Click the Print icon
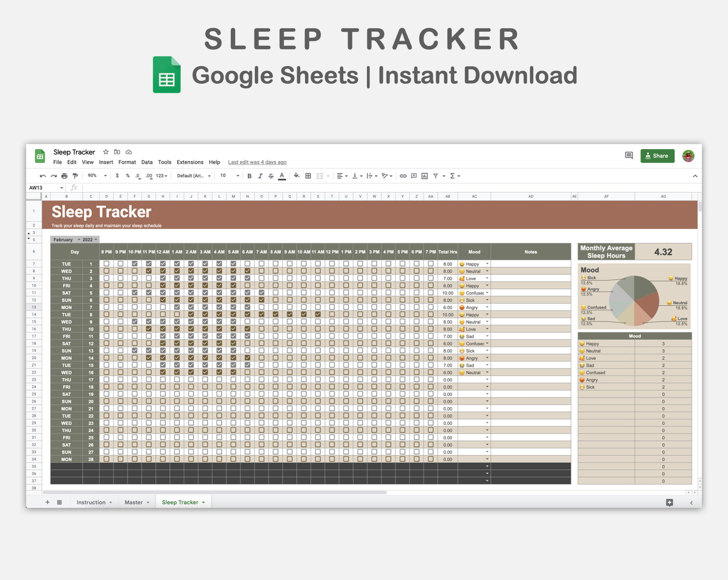The image size is (728, 580). (64, 176)
